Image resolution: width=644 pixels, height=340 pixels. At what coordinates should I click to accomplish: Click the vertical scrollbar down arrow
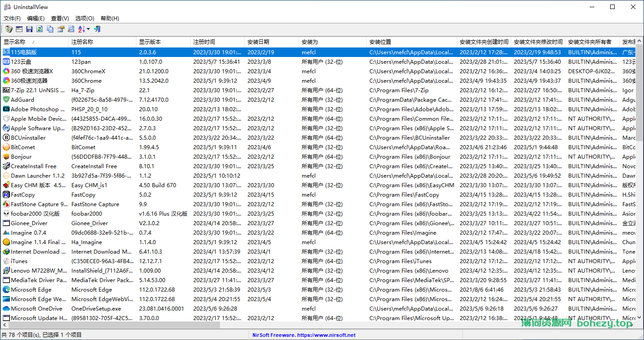[x=640, y=317]
